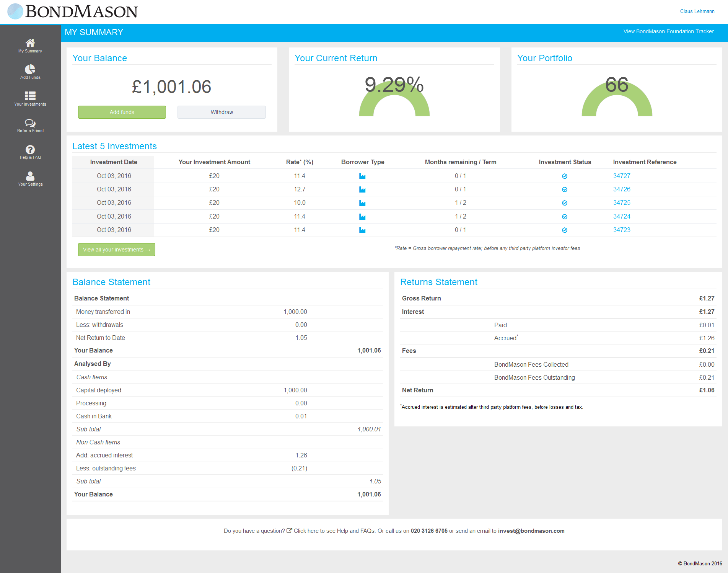Select the Your Settings sidebar label
Viewport: 728px width, 573px height.
[30, 184]
